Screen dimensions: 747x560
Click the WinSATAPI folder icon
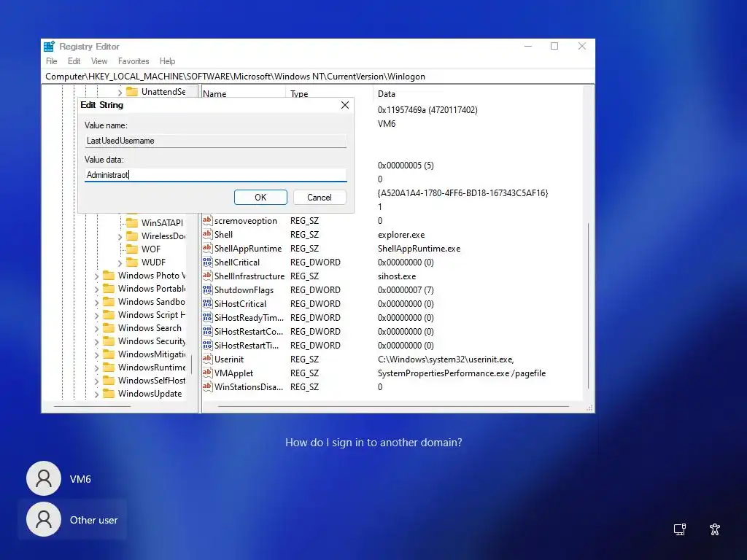tap(132, 222)
